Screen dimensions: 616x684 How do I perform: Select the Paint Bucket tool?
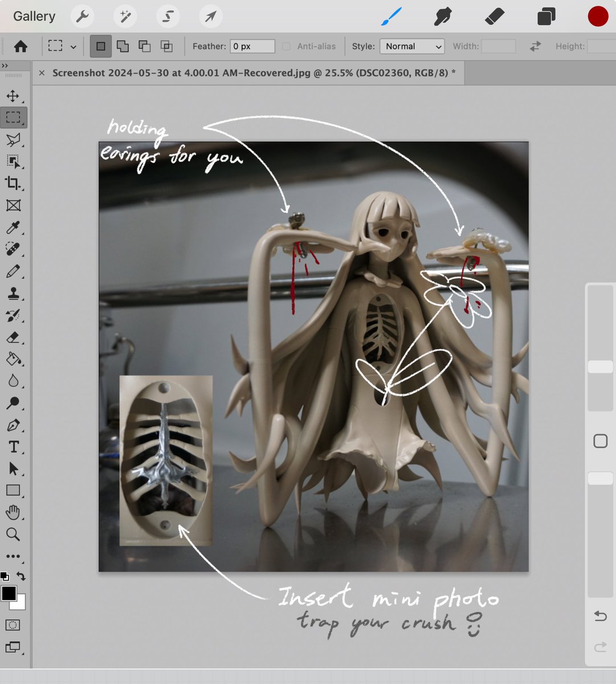pyautogui.click(x=13, y=359)
